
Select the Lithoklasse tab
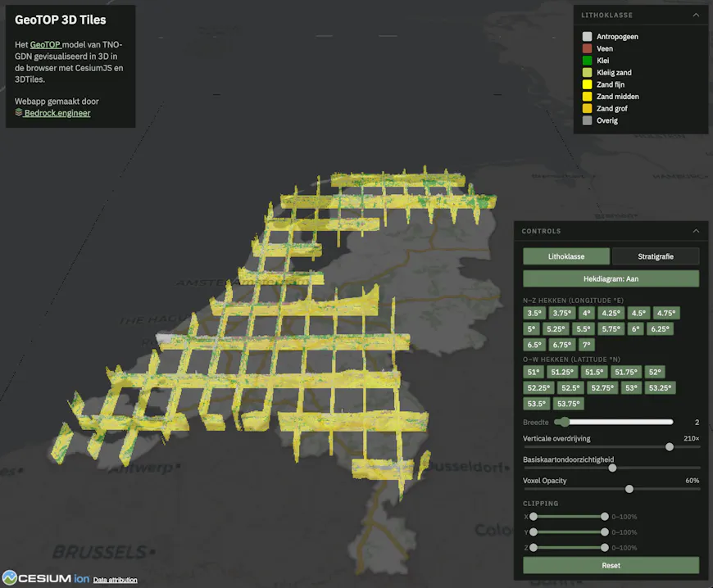coord(566,256)
